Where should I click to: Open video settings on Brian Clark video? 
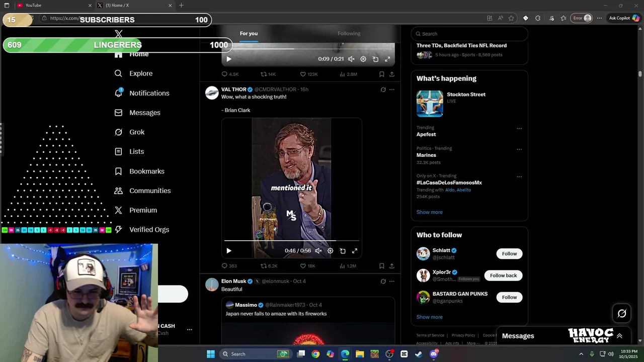click(x=331, y=251)
